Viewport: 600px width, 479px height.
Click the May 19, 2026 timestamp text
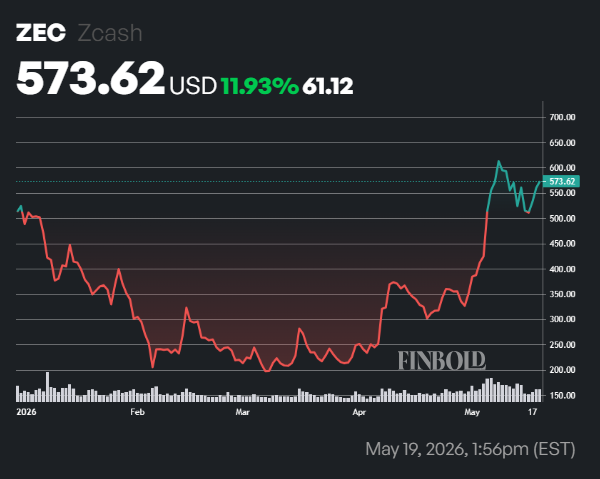(x=470, y=449)
